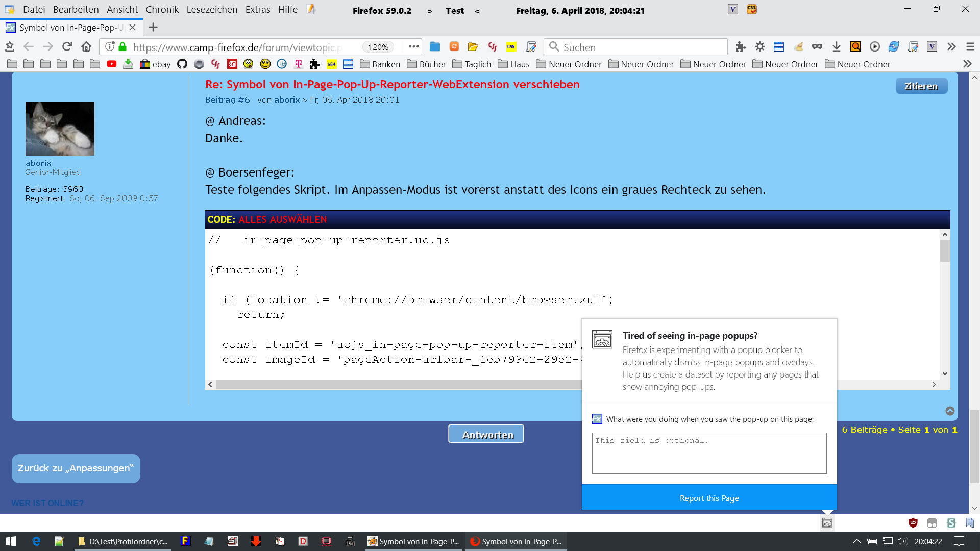980x551 pixels.
Task: Click the Zitieren button
Action: [921, 86]
